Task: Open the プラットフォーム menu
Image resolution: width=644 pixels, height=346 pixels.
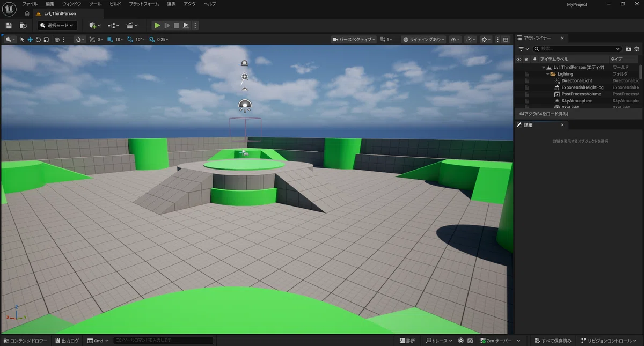Action: coord(144,4)
